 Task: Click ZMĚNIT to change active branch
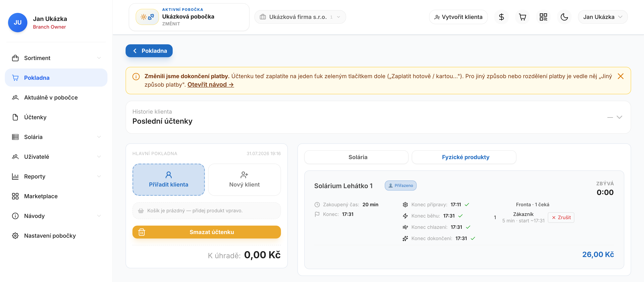tap(171, 24)
